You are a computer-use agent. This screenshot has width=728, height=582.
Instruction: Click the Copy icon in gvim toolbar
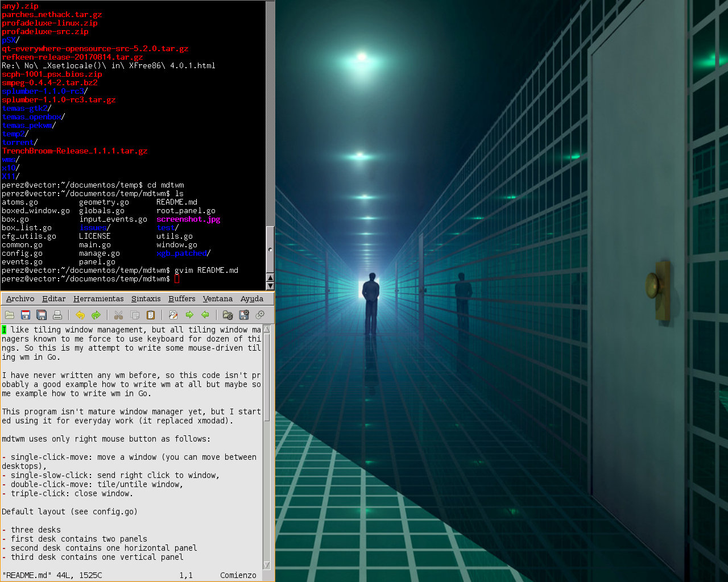click(135, 315)
